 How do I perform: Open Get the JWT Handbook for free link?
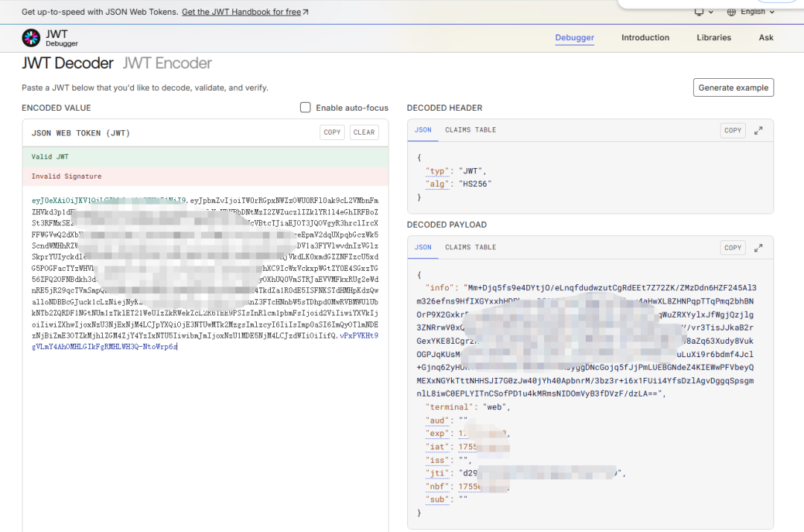[245, 12]
